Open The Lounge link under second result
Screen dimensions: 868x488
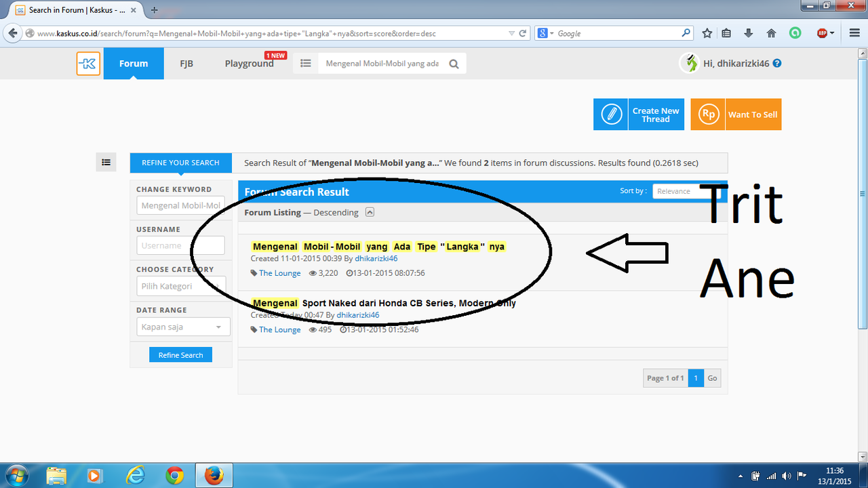tap(279, 330)
